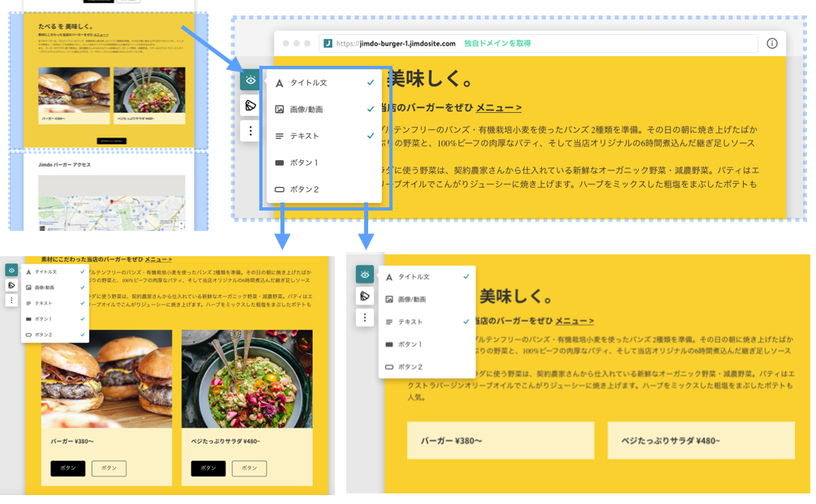Enable the ボタン1 element in the list
Image resolution: width=816 pixels, height=504 pixels.
(x=302, y=163)
